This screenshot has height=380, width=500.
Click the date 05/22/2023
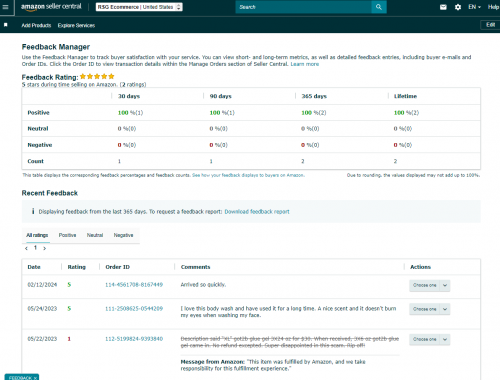42,339
